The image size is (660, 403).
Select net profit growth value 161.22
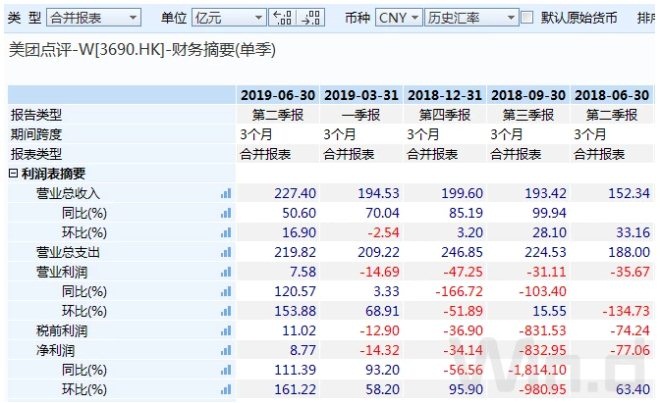pyautogui.click(x=295, y=390)
